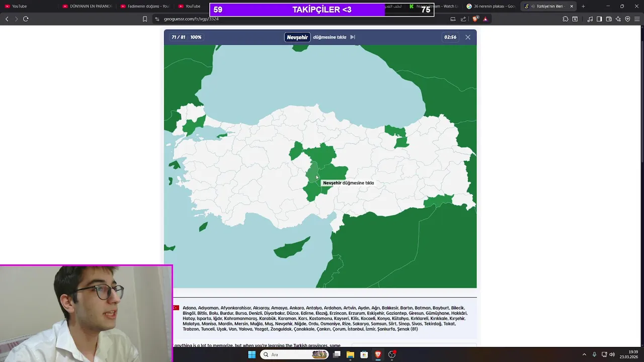This screenshot has height=362, width=644.
Task: Click the 100% accuracy indicator
Action: [196, 37]
